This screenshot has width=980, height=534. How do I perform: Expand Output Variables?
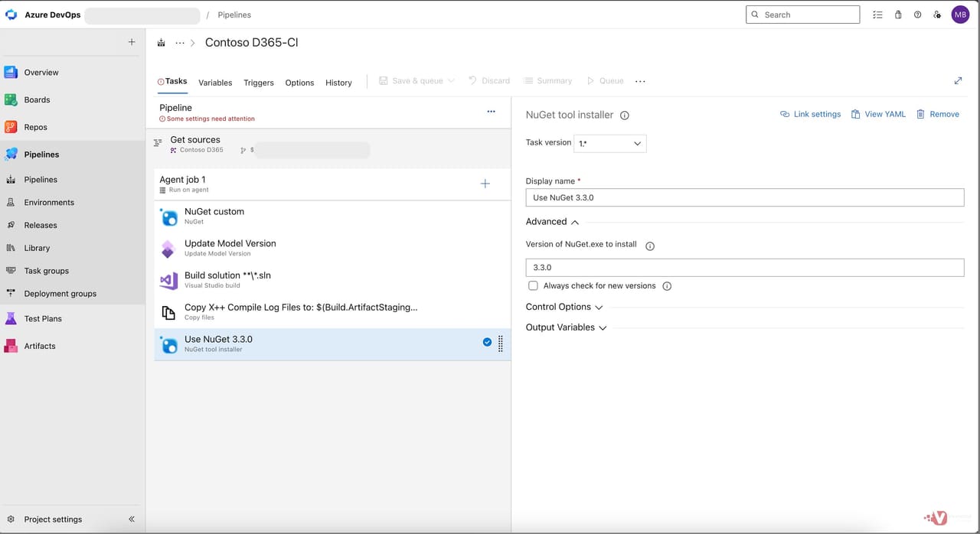[x=567, y=327]
